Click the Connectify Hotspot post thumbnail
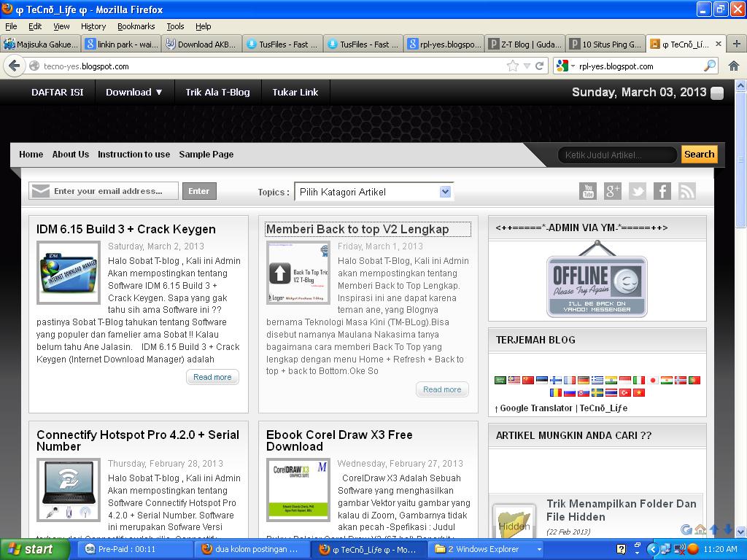Image resolution: width=747 pixels, height=560 pixels. pyautogui.click(x=69, y=489)
